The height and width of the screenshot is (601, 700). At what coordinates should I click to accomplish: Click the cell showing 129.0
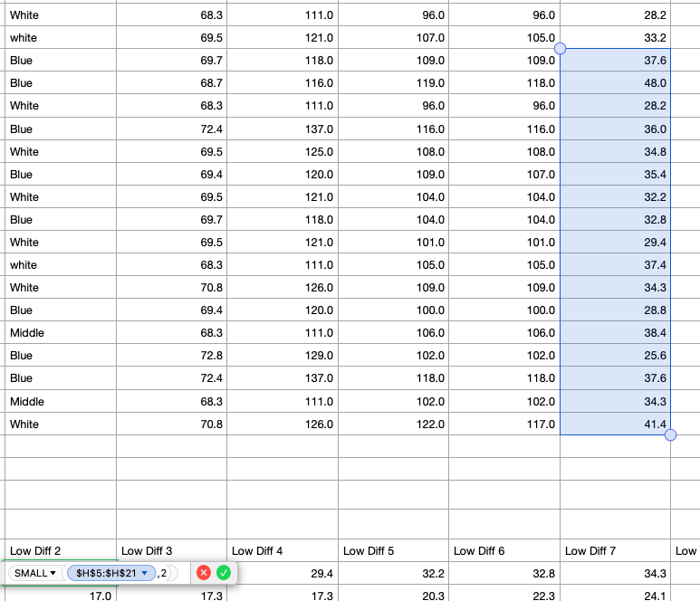point(283,355)
